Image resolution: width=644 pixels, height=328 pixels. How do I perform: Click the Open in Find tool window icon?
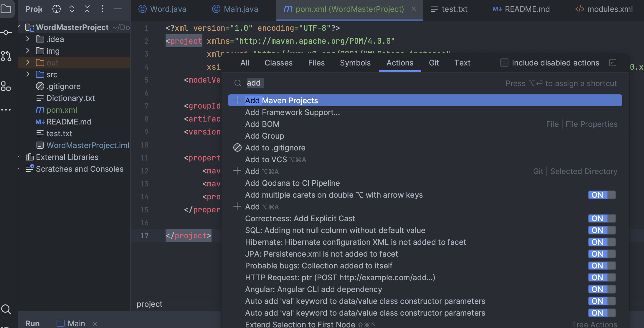pyautogui.click(x=612, y=63)
